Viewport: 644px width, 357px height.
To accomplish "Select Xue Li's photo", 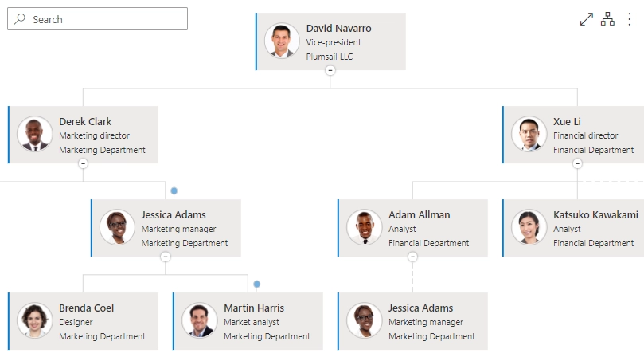I will click(x=529, y=134).
